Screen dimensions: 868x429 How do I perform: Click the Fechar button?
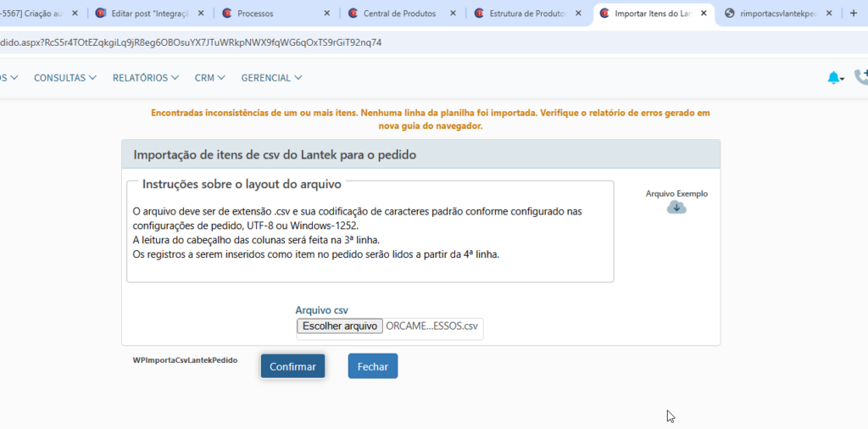click(372, 366)
